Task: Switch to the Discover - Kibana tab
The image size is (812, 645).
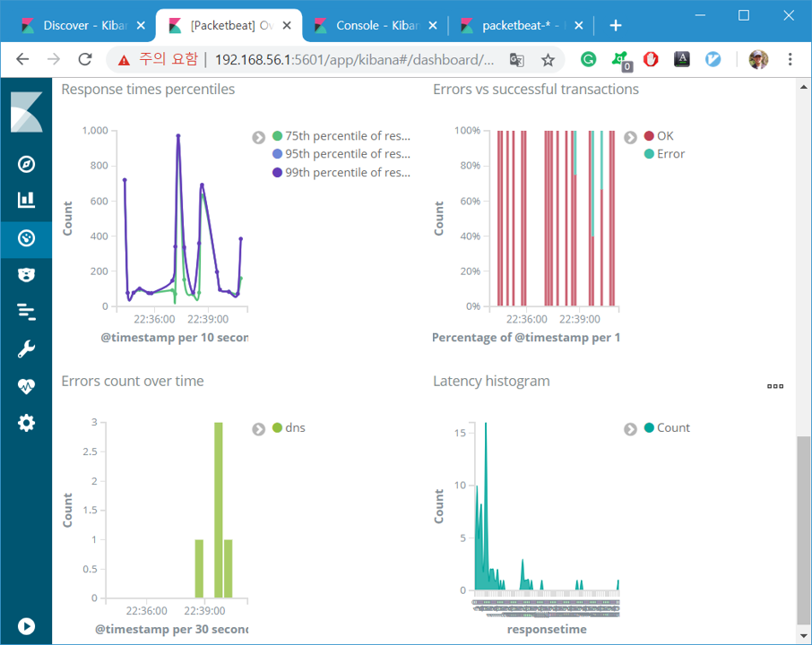Action: tap(83, 25)
